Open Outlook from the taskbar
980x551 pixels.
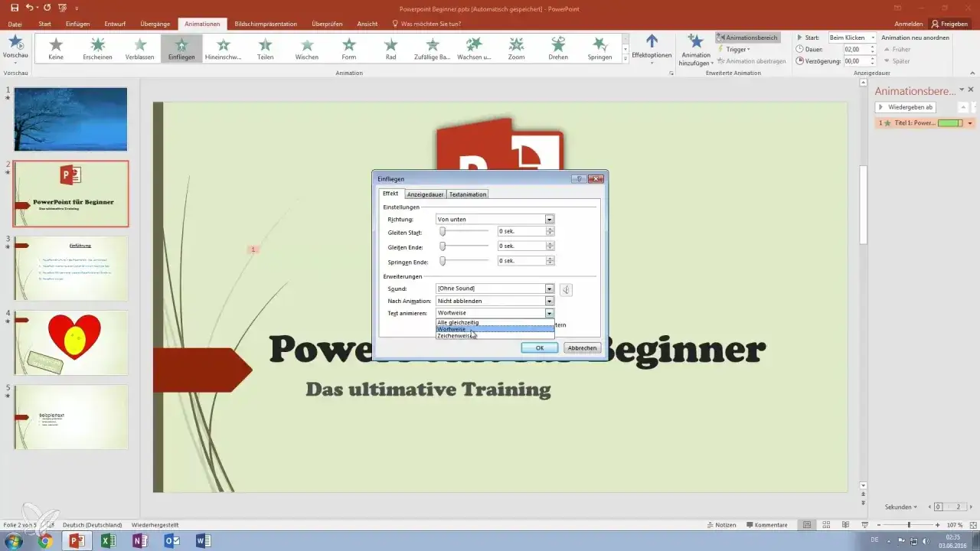point(171,541)
